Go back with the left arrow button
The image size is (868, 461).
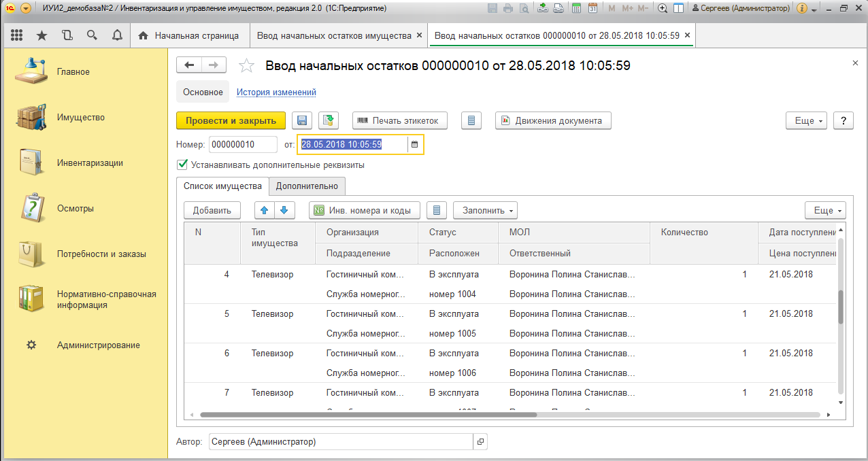[189, 65]
